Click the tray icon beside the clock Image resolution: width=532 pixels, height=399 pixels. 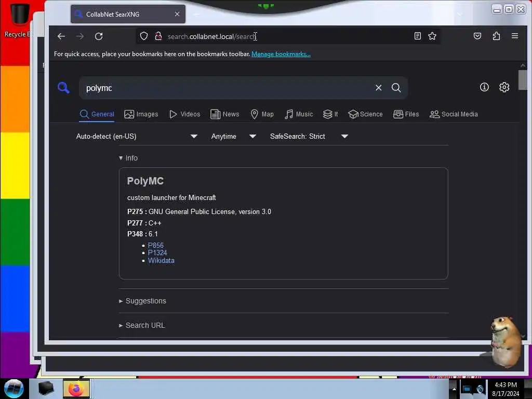click(480, 389)
